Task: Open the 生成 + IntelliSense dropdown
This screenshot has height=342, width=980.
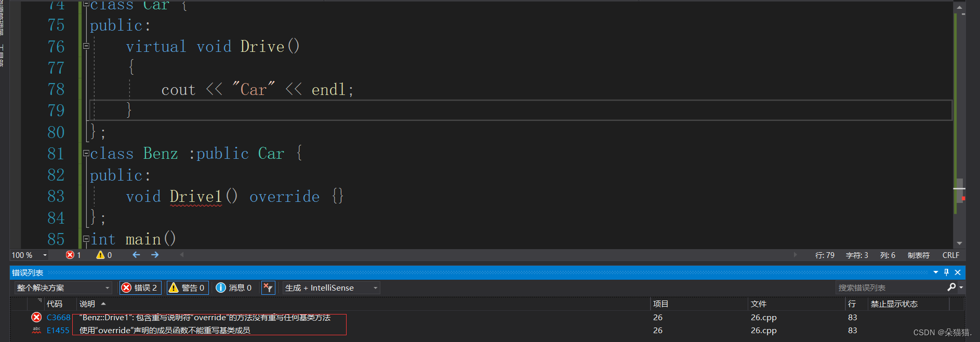Action: [331, 288]
